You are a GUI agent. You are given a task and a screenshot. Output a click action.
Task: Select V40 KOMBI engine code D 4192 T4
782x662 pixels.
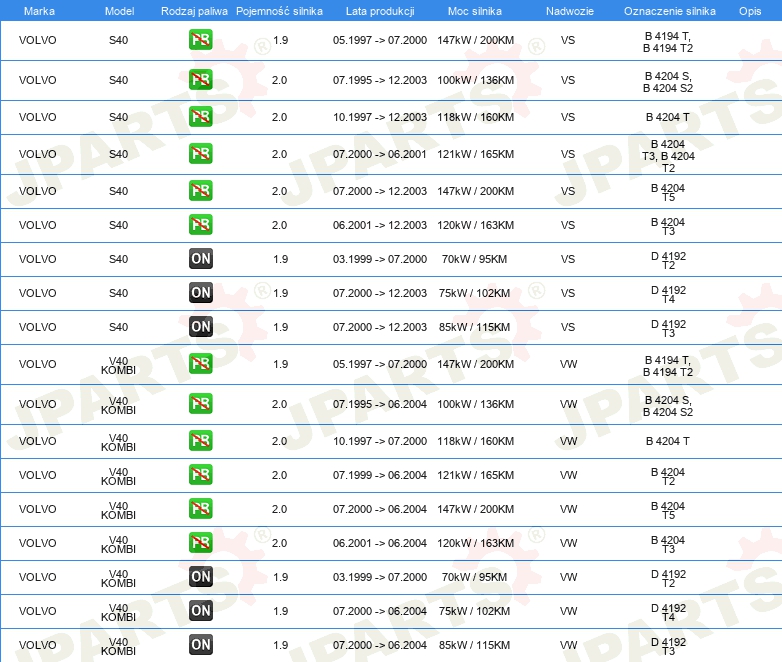(668, 612)
